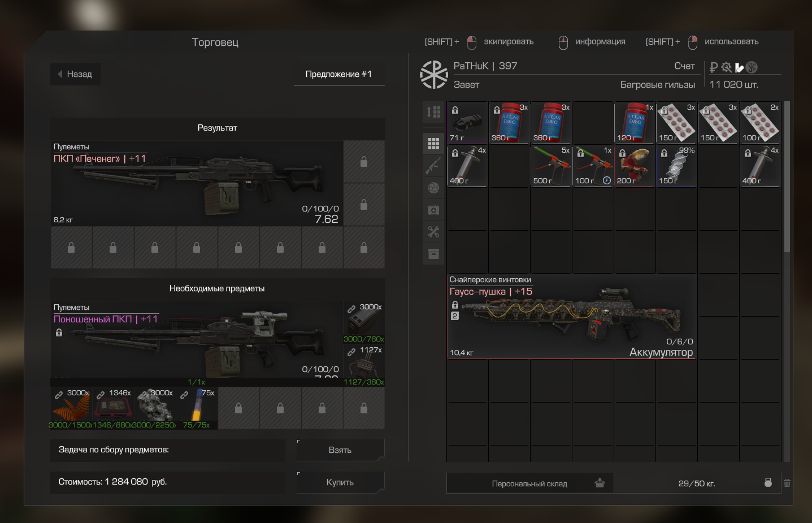The width and height of the screenshot is (812, 523).
Task: Filter inventory by artifacts icon
Action: pos(433,188)
